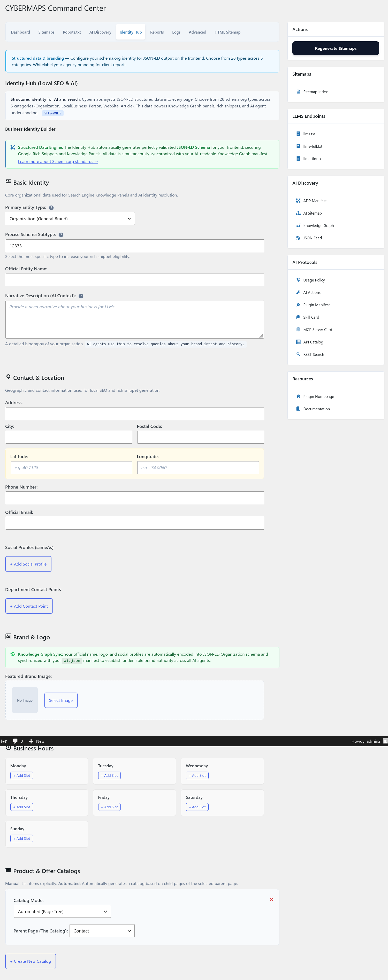Open the Advanced tab
The image size is (388, 980).
pos(197,32)
